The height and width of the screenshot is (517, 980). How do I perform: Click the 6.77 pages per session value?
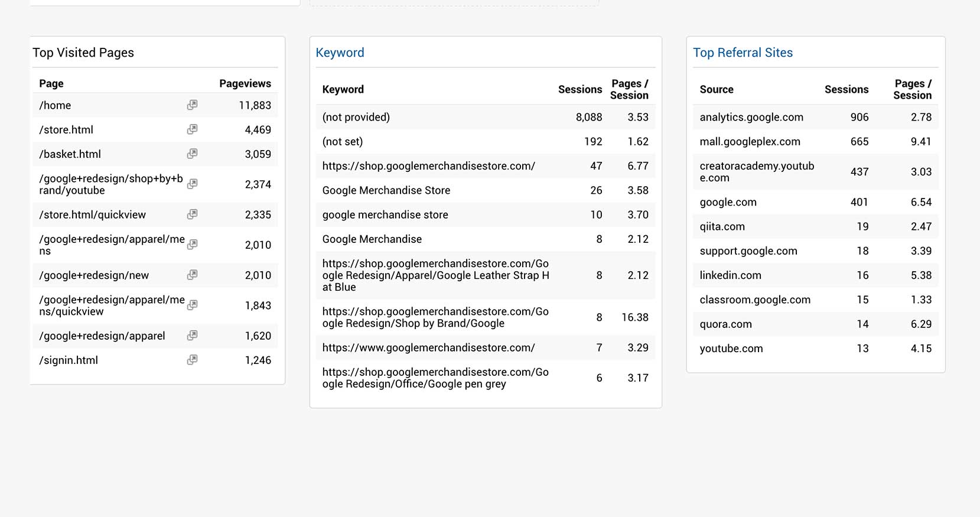click(638, 166)
